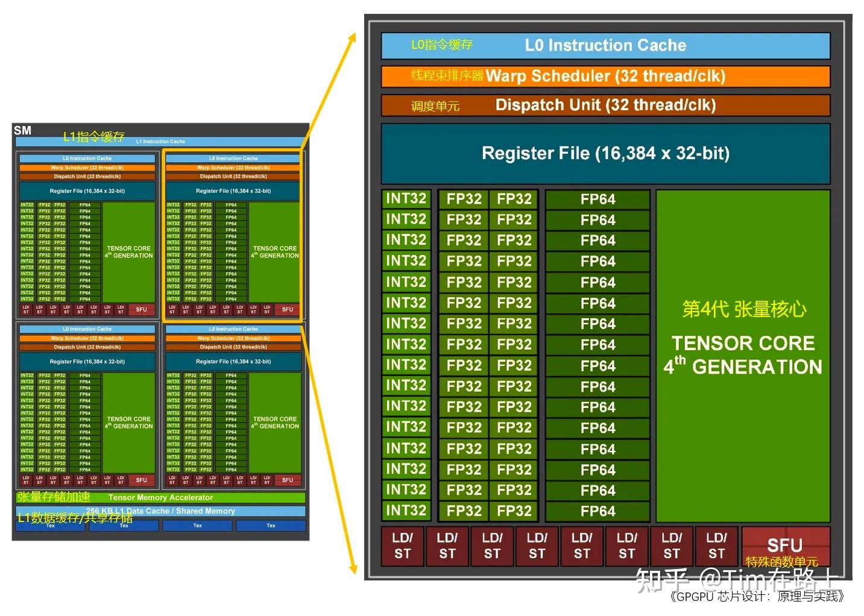Select the L0 Instruction Cache block
This screenshot has width=864, height=616.
[605, 45]
